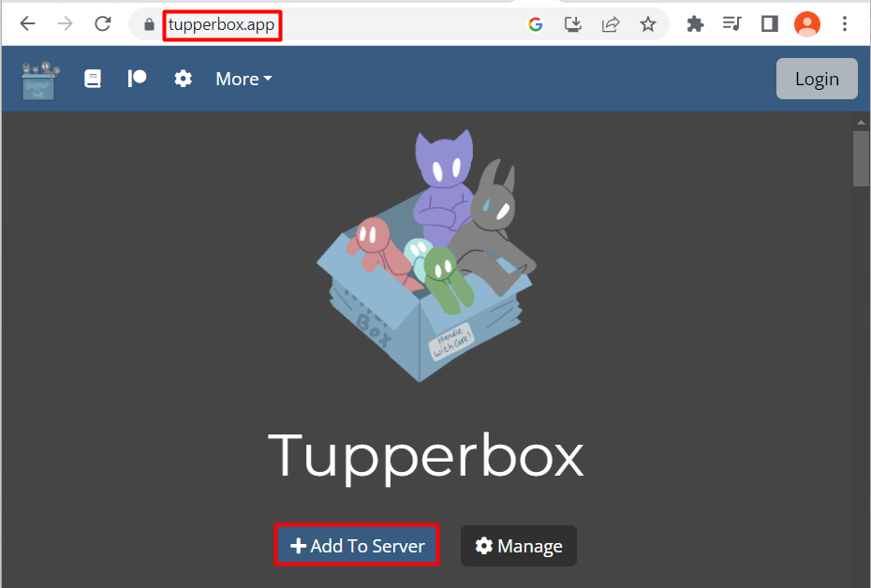Image resolution: width=871 pixels, height=588 pixels.
Task: Click the page vertical scrollbar thumb
Action: (861, 159)
